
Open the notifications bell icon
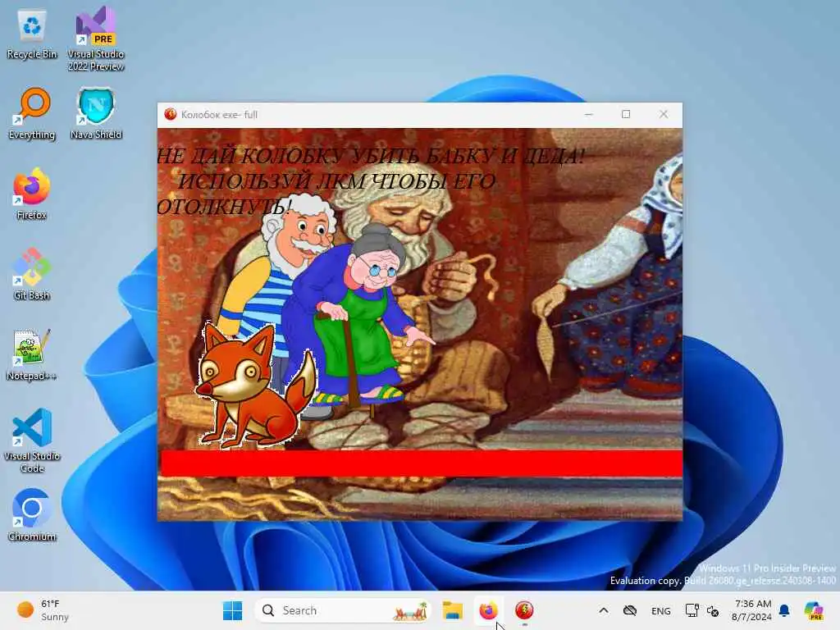pos(784,610)
